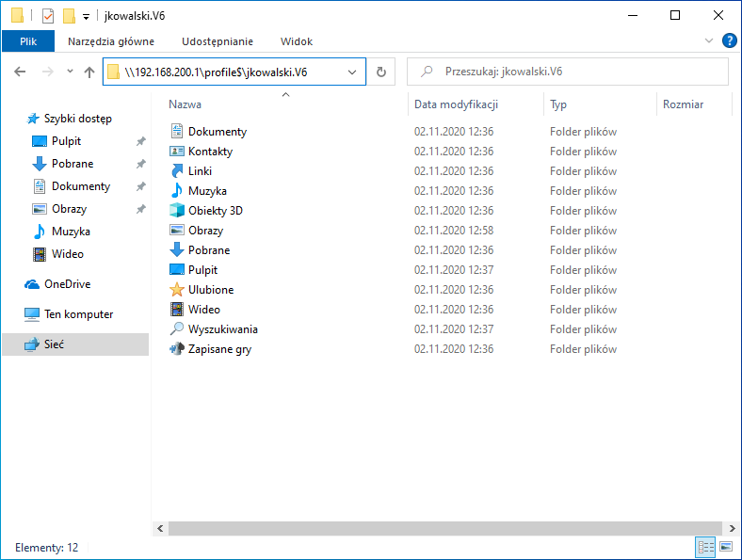Click the modification date of Dokumenty row

(454, 132)
